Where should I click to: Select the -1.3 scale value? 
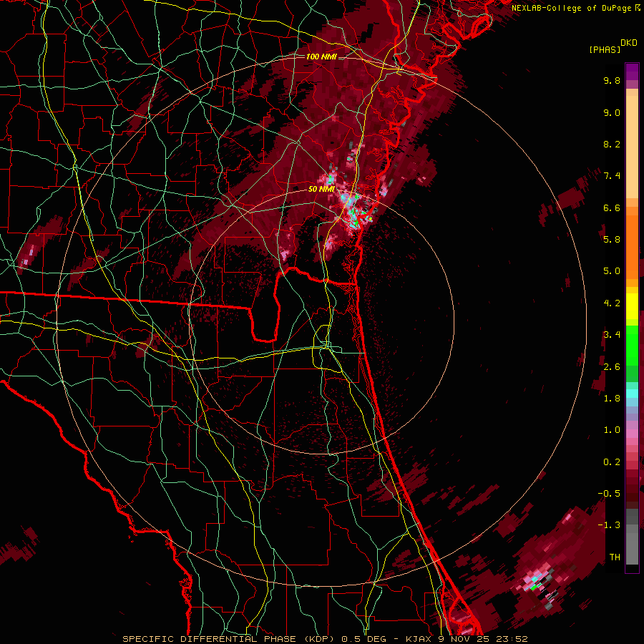[x=609, y=525]
